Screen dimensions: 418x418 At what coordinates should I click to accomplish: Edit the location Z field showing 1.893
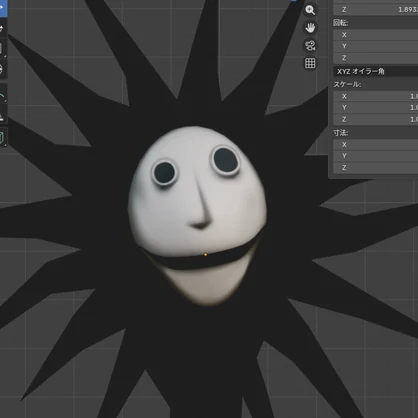point(376,9)
